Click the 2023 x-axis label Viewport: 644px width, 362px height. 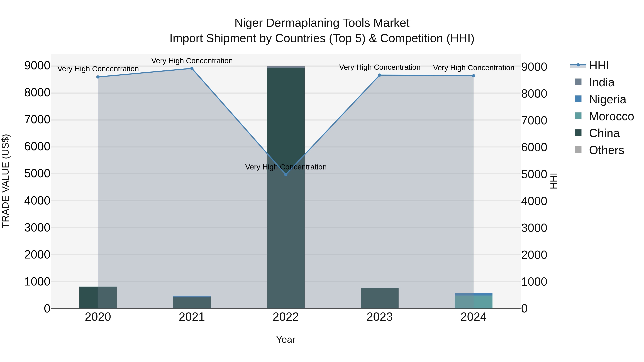point(380,317)
